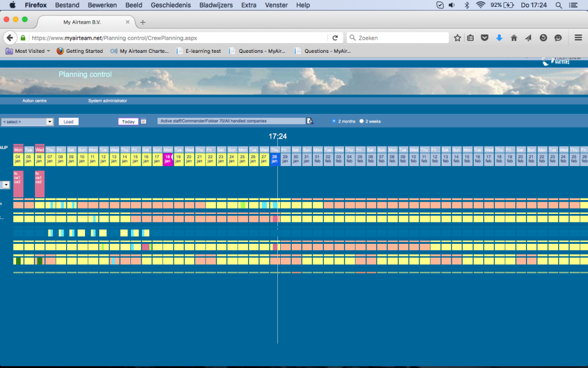Go to the Firefox home page icon
588x368 pixels.
(514, 38)
